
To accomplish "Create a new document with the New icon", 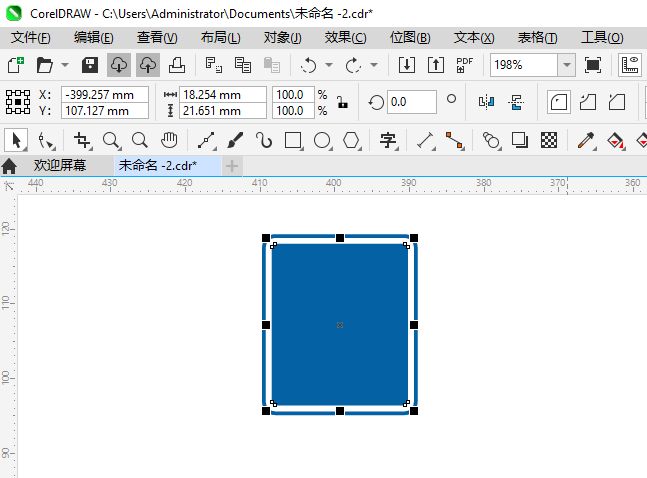I will [16, 65].
